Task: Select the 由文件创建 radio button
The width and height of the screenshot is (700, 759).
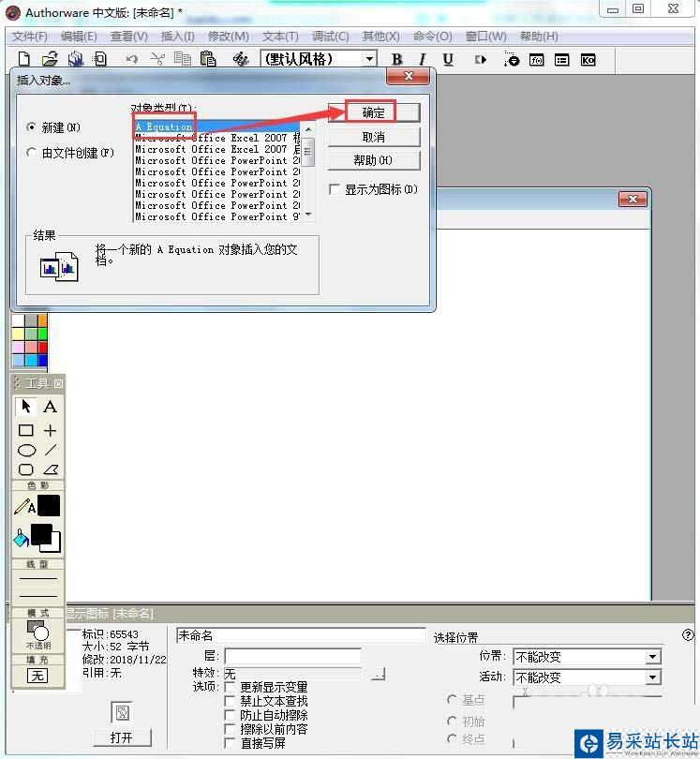Action: pyautogui.click(x=32, y=152)
